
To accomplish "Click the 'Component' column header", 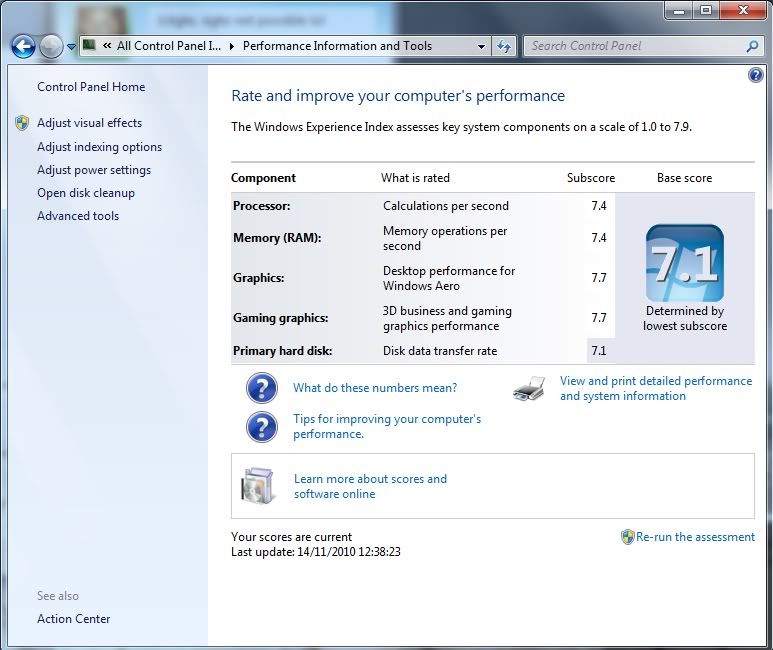I will [x=263, y=178].
